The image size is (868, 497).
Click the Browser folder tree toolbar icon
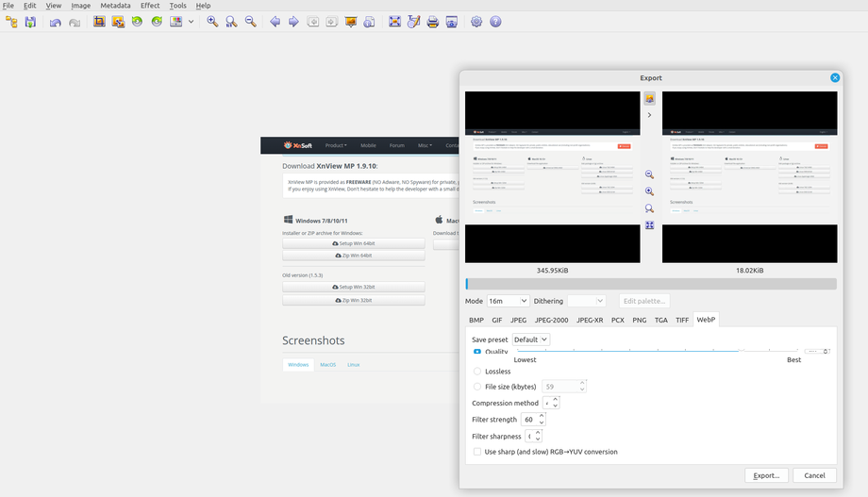(x=11, y=22)
